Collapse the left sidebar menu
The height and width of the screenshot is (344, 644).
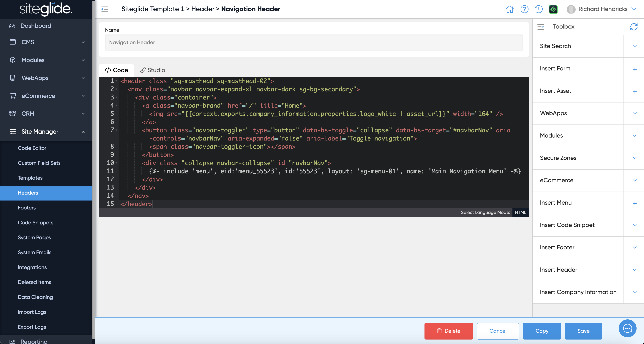coord(105,9)
